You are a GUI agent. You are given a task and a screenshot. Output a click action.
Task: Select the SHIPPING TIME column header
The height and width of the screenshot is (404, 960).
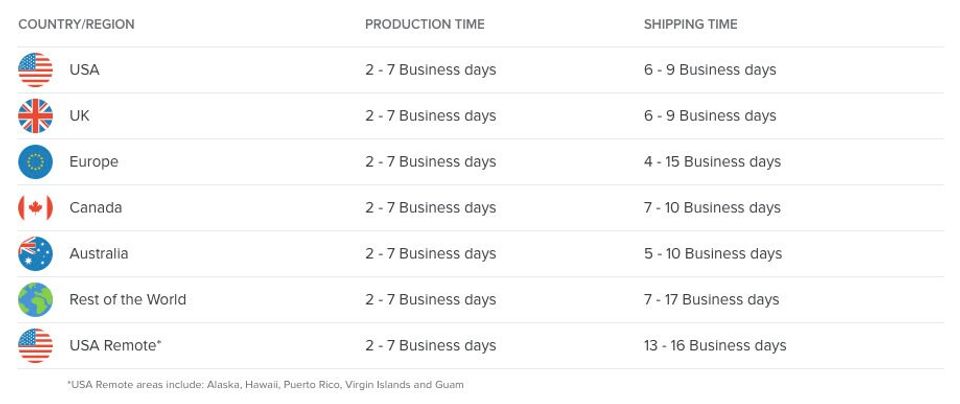click(x=690, y=24)
